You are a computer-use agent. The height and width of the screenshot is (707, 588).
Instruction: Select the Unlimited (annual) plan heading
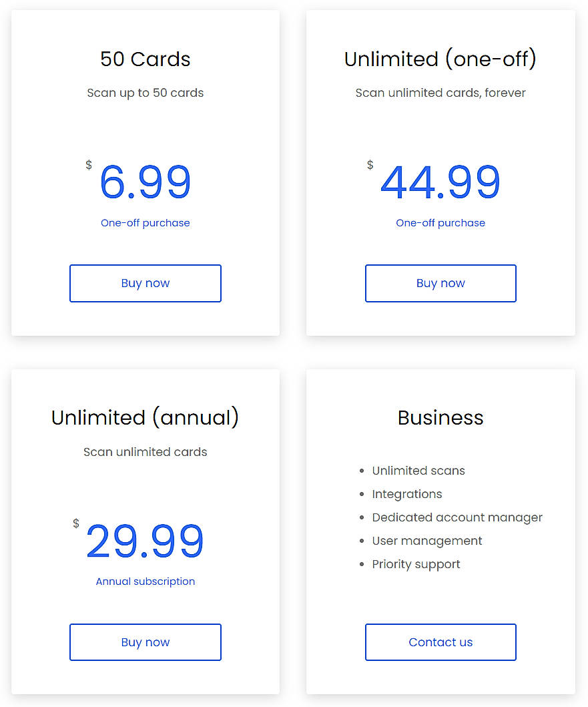point(145,418)
